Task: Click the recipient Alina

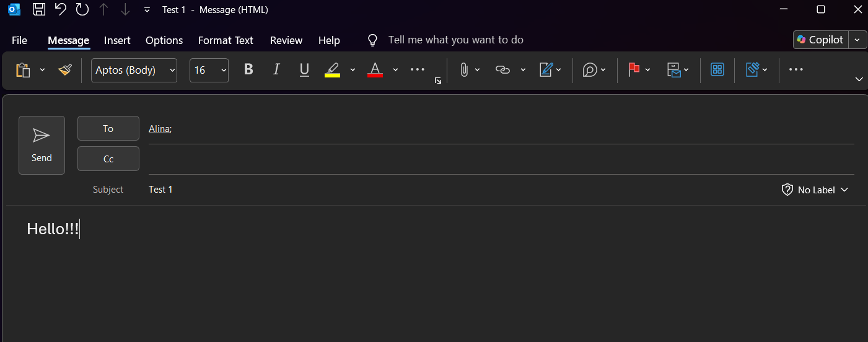Action: (x=159, y=128)
